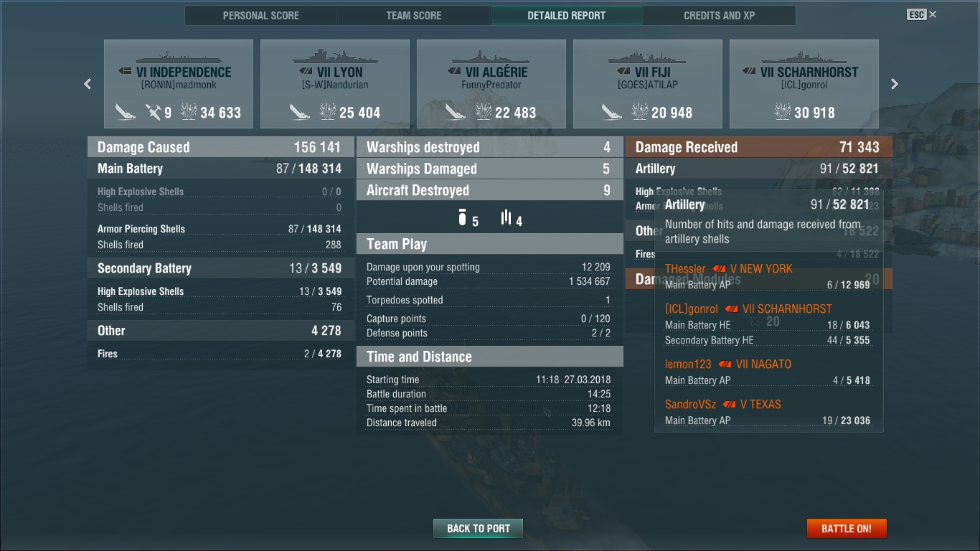Open the Team Score tab
Screen dimensions: 980x551
(x=414, y=15)
